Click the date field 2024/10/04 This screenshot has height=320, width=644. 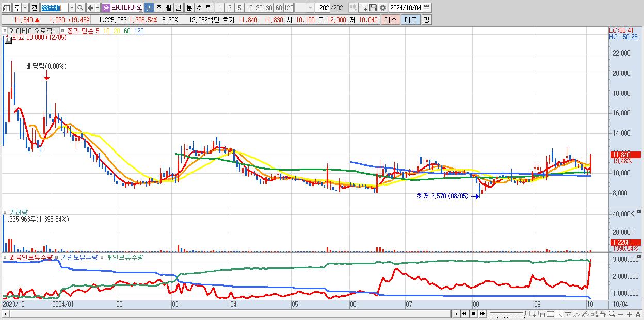(x=406, y=8)
